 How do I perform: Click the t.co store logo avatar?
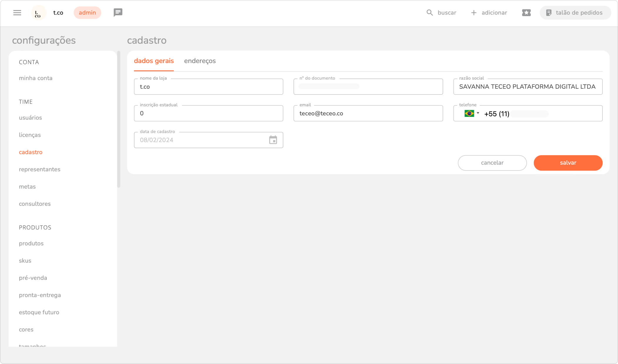tap(38, 13)
